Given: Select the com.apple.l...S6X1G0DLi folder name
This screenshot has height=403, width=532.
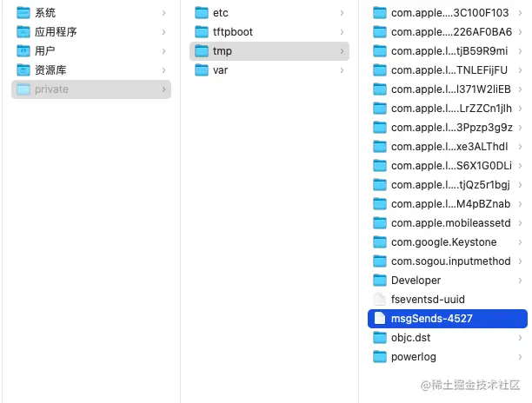Looking at the screenshot, I should click(451, 166).
